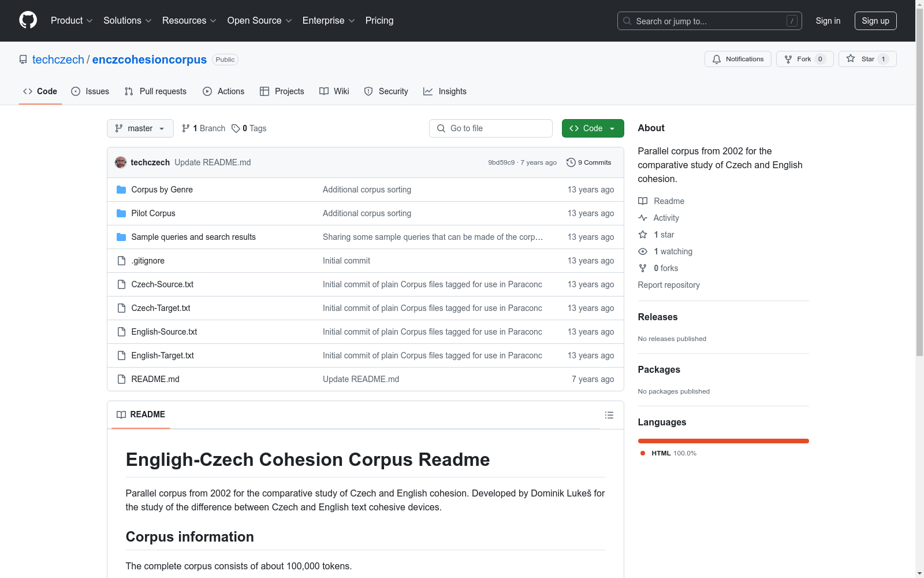Viewport: 924px width, 578px height.
Task: Switch to the Pull requests tab
Action: pyautogui.click(x=155, y=91)
